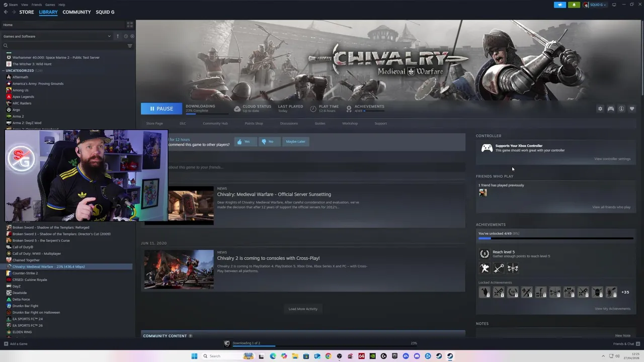644x362 pixels.
Task: Click the Maybe Later button
Action: click(295, 142)
